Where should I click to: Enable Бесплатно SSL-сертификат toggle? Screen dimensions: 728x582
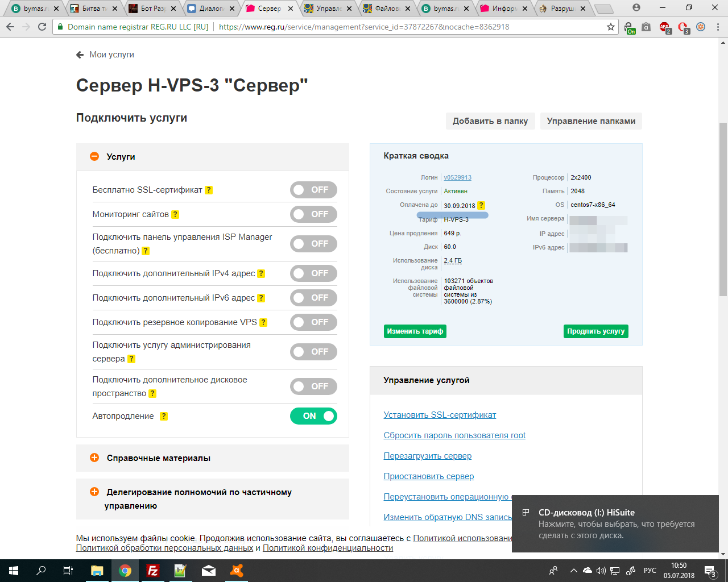pos(313,190)
